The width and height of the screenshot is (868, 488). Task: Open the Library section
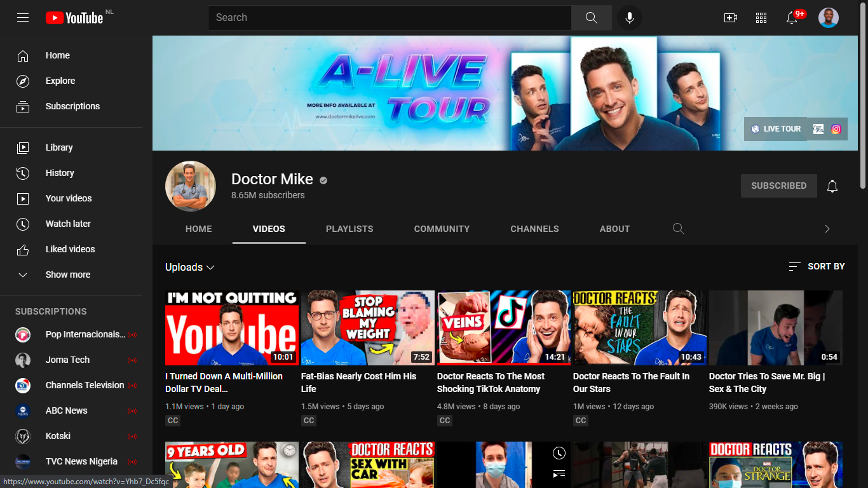(71, 147)
